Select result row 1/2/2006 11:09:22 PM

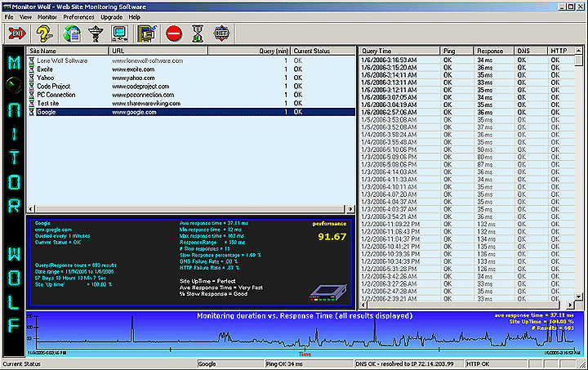point(467,224)
